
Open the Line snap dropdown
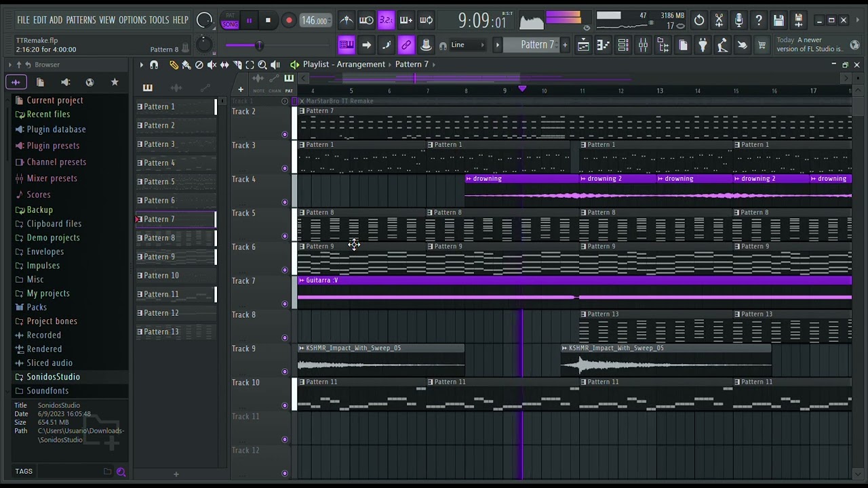[467, 45]
